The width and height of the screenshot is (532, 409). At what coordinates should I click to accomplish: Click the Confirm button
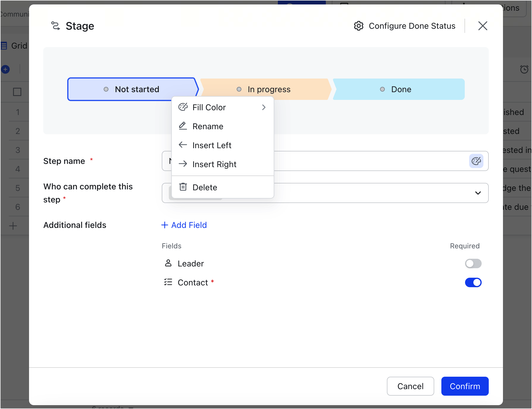[465, 386]
